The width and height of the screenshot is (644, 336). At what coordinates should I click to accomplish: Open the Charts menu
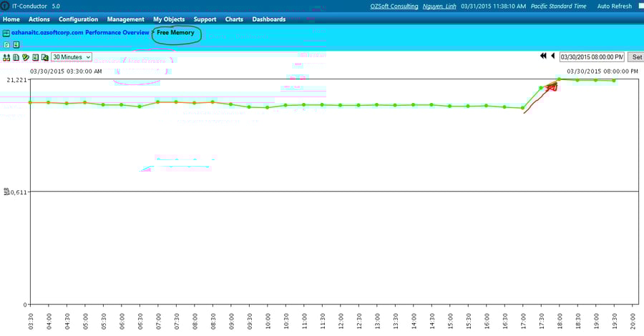pos(234,19)
